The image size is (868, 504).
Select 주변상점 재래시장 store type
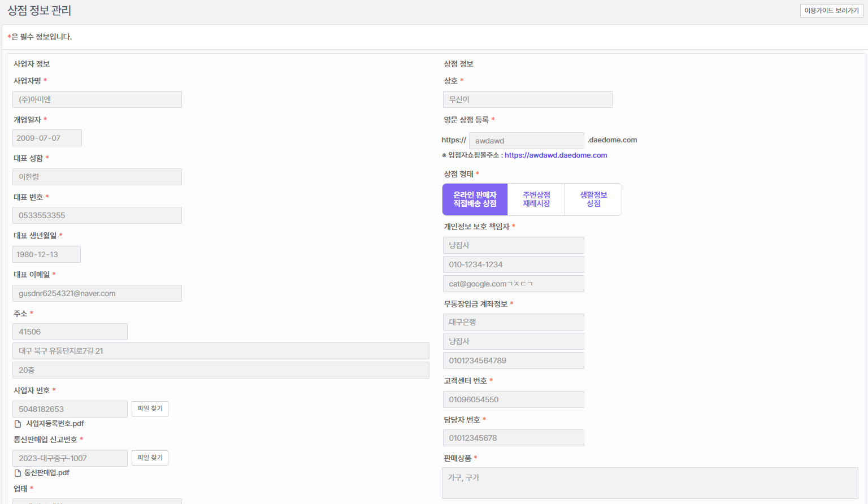click(x=536, y=199)
